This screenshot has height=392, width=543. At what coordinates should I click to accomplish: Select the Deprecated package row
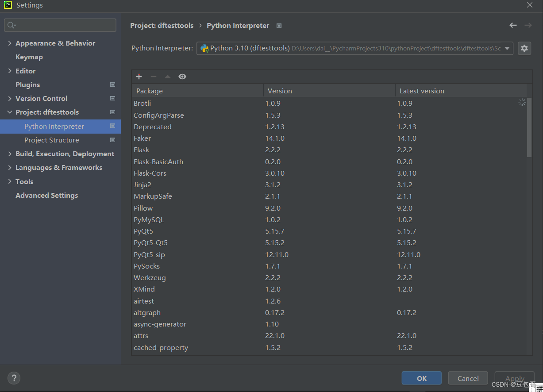pyautogui.click(x=329, y=127)
